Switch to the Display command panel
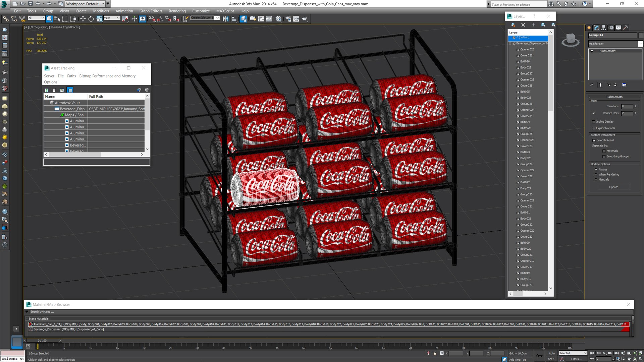This screenshot has width=644, height=362. pyautogui.click(x=618, y=28)
